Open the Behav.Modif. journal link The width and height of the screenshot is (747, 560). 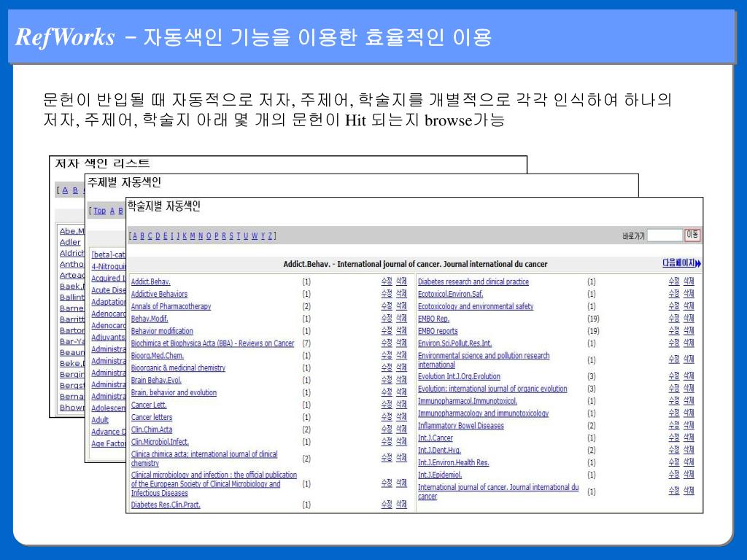pos(150,319)
